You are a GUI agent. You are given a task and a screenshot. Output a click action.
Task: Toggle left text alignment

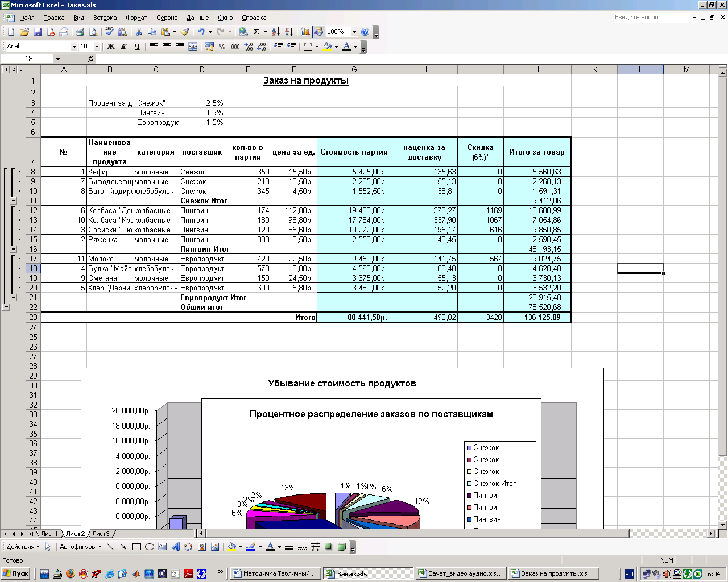[x=154, y=47]
